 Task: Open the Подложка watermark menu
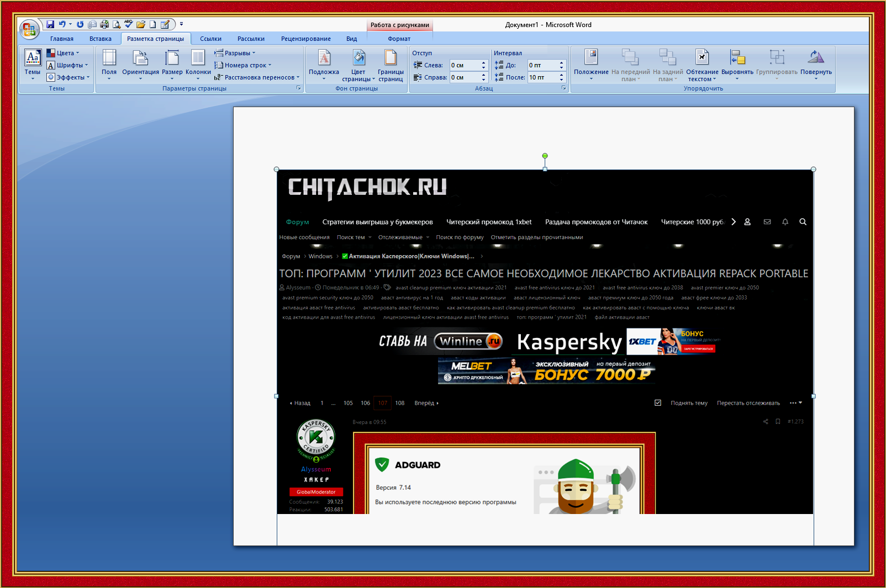click(324, 65)
